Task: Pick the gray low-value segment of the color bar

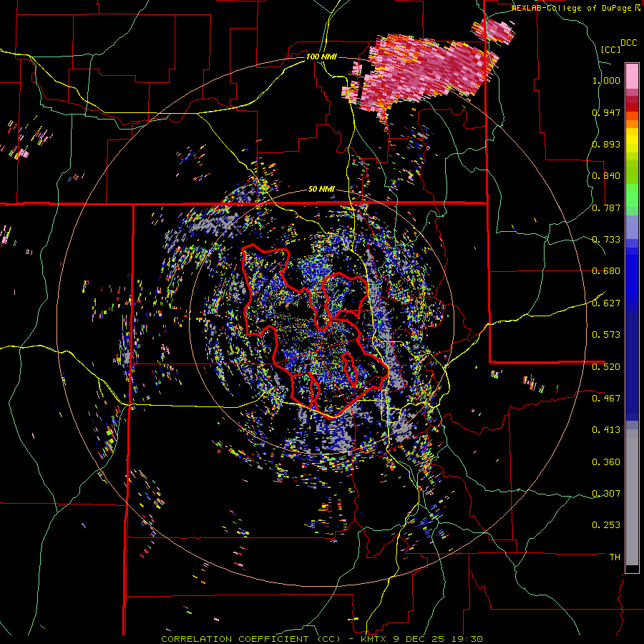Action: pyautogui.click(x=632, y=497)
